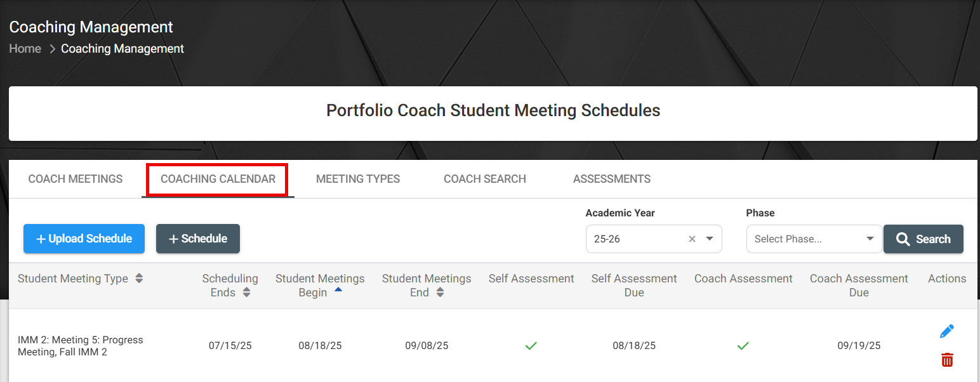Viewport: 980px width, 382px height.
Task: Open the Coaching Calendar tab
Action: (218, 179)
